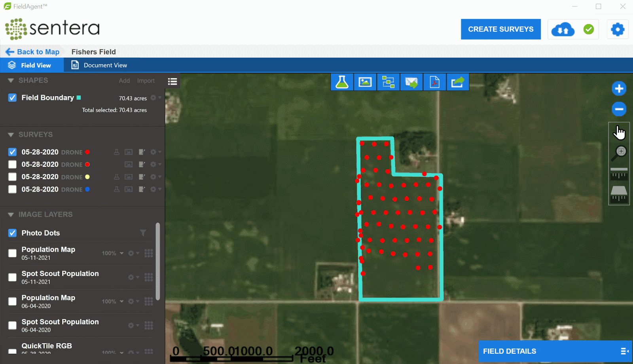
Task: Click the CREATE SURVEYS button
Action: [x=500, y=29]
